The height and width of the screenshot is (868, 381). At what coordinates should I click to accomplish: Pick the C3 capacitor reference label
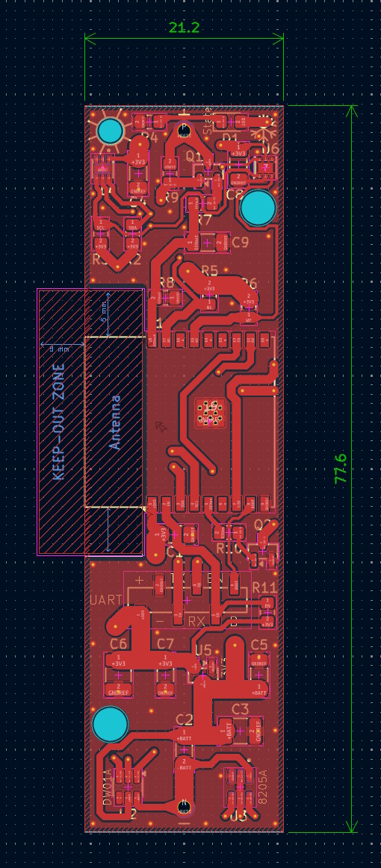(x=240, y=709)
